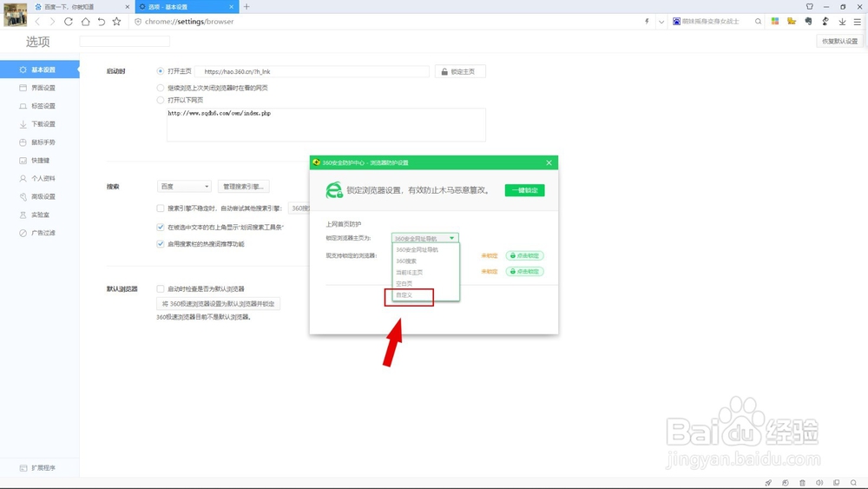Go back with the back arrow
Screen dimensions: 868x489
click(37, 22)
